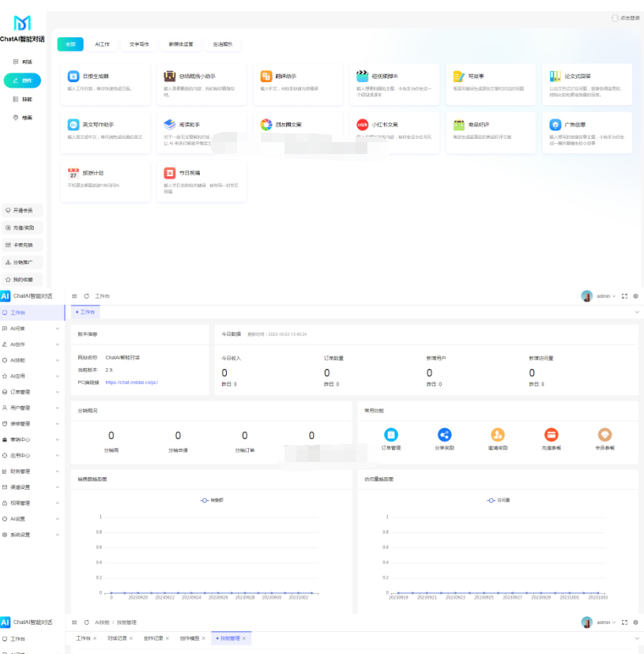The image size is (644, 654).
Task: Click the 开通会员 button in sidebar
Action: [x=21, y=210]
